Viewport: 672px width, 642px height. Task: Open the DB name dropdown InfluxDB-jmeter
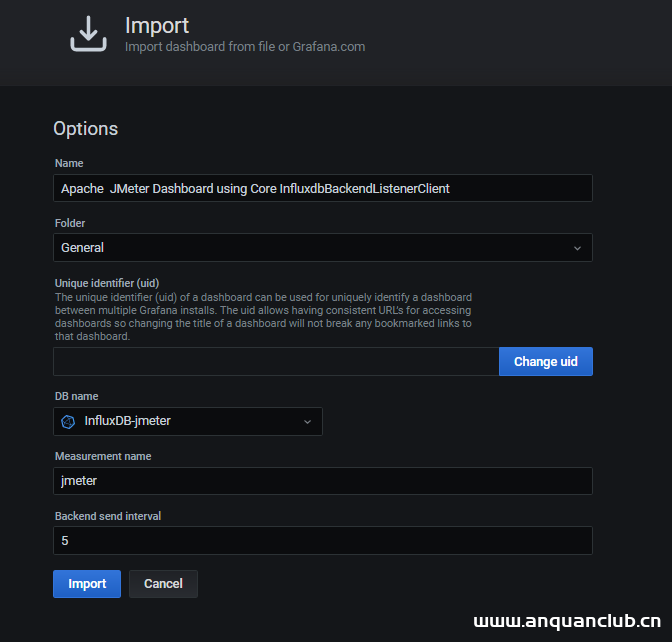[x=188, y=421]
